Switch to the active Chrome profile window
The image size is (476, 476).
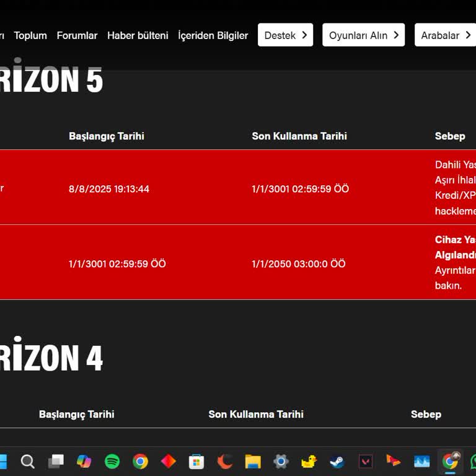(x=450, y=461)
